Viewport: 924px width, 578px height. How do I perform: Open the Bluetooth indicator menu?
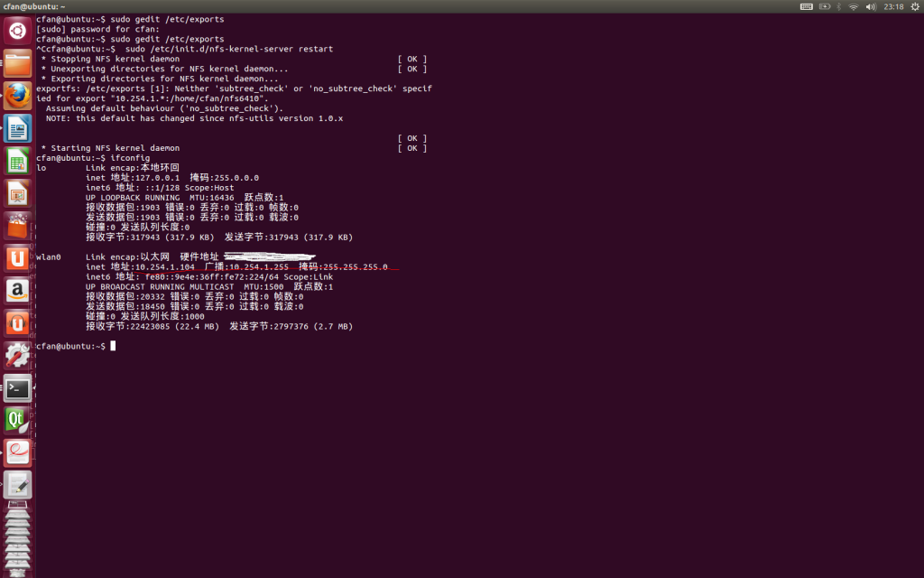tap(839, 6)
